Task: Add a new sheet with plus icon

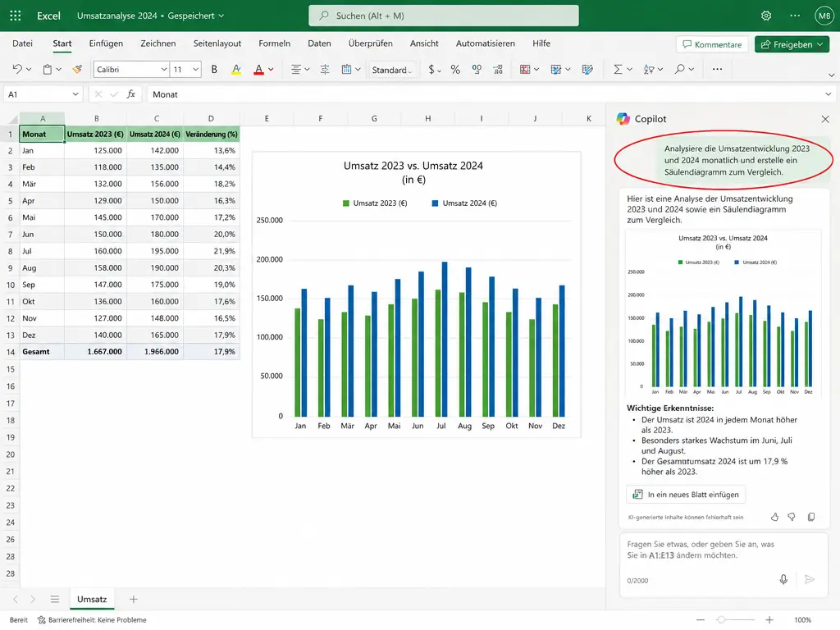Action: [x=134, y=599]
